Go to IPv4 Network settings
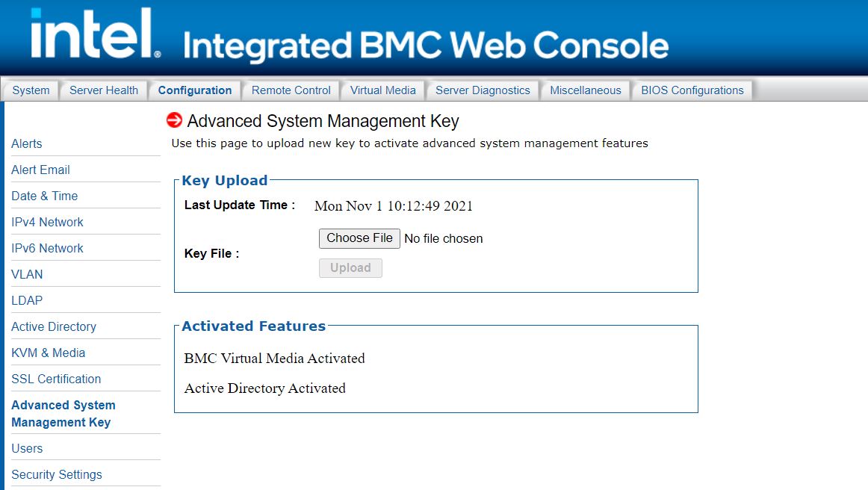Image resolution: width=868 pixels, height=490 pixels. (x=47, y=222)
